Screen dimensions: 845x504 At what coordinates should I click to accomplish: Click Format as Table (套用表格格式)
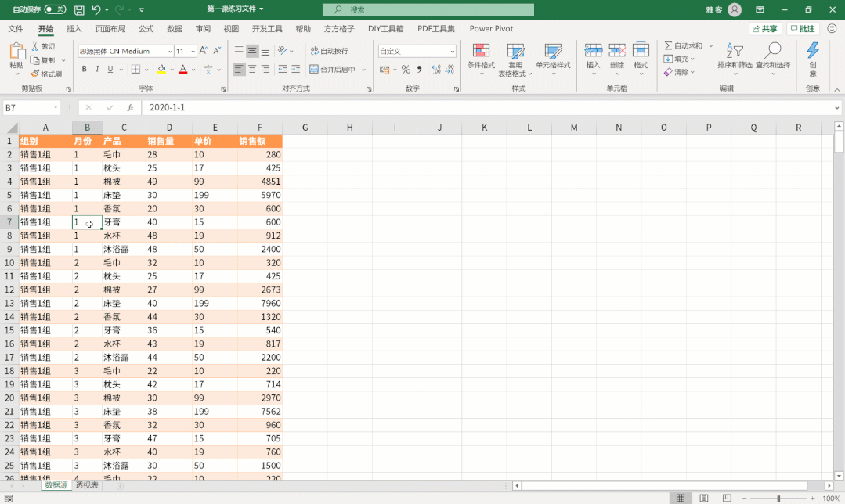[515, 59]
